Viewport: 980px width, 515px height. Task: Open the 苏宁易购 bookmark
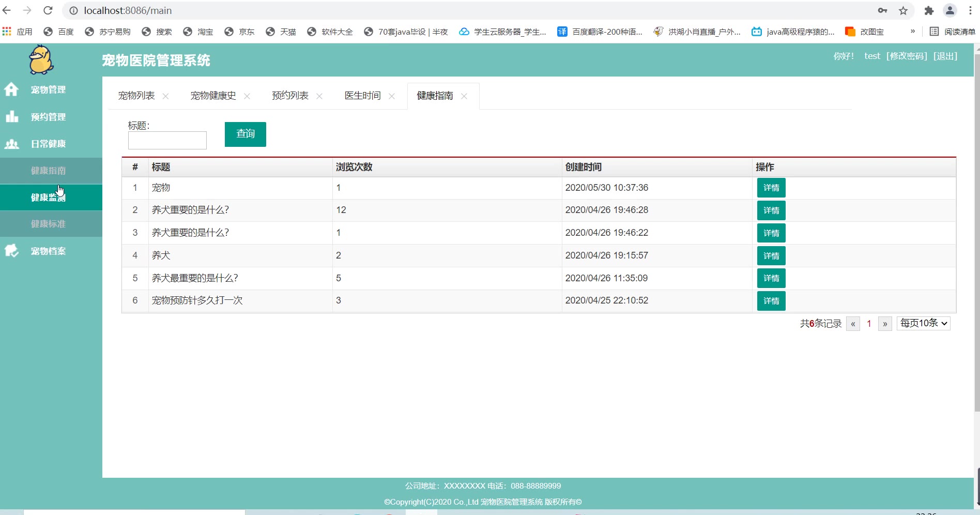108,32
